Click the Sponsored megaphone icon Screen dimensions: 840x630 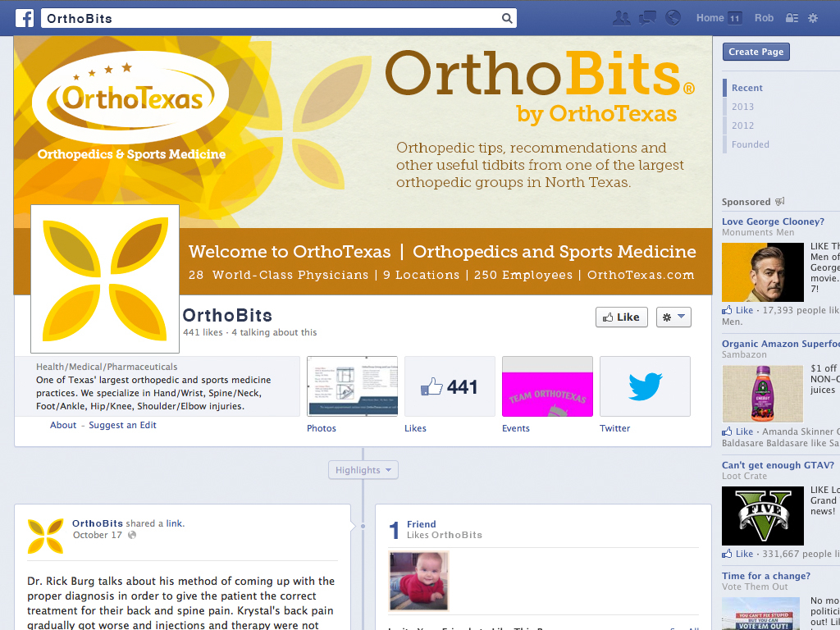click(x=779, y=202)
